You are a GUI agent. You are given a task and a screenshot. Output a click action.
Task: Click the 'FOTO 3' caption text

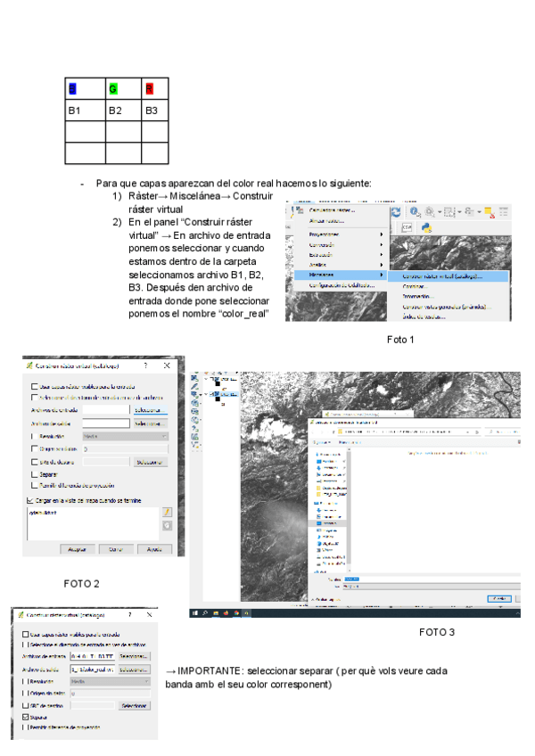coord(437,632)
